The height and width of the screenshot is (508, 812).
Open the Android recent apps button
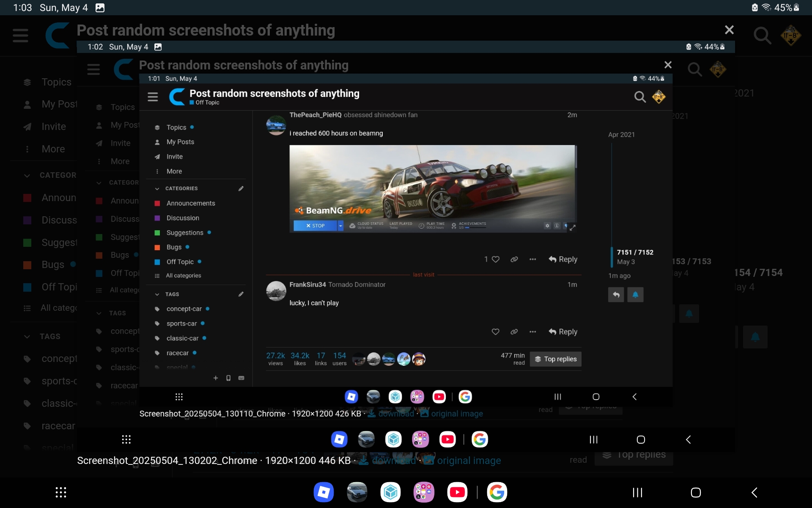point(637,492)
